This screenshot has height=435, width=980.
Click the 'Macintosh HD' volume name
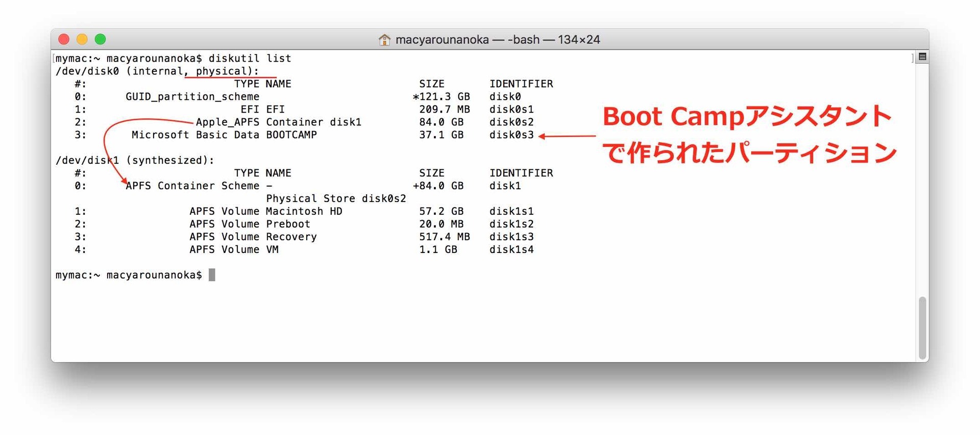click(x=304, y=211)
